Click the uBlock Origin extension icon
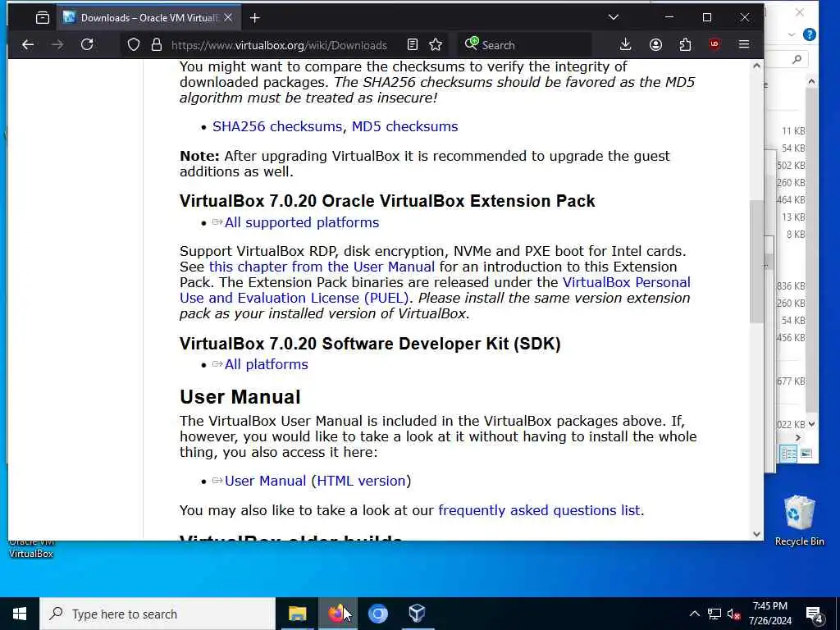Image resolution: width=840 pixels, height=630 pixels. [714, 45]
